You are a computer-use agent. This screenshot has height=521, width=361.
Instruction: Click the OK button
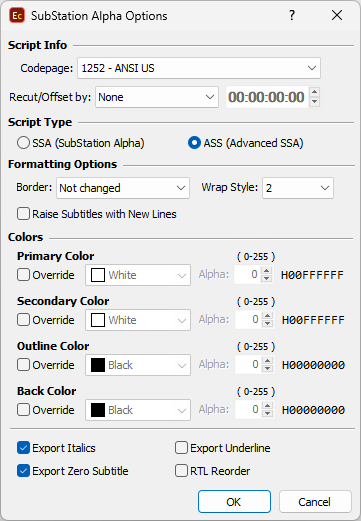(x=234, y=502)
